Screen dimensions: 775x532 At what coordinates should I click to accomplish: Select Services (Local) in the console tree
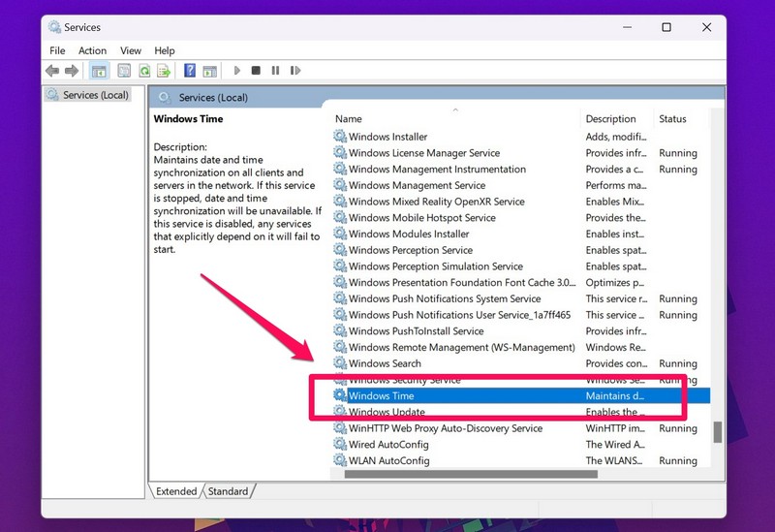tap(95, 95)
